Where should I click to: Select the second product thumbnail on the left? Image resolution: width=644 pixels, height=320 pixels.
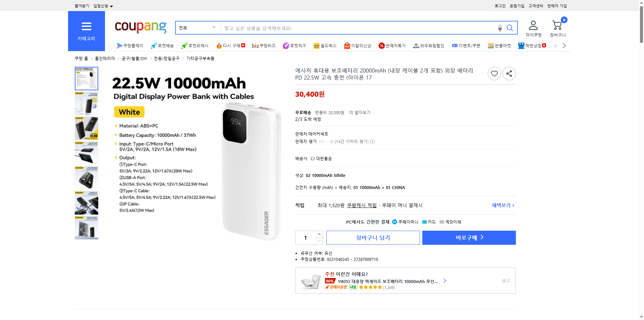(86, 103)
